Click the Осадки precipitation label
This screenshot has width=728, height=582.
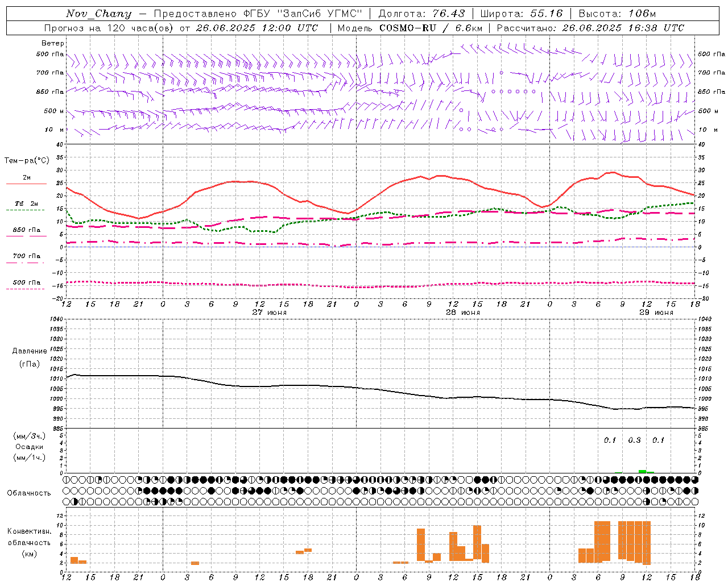tap(29, 447)
